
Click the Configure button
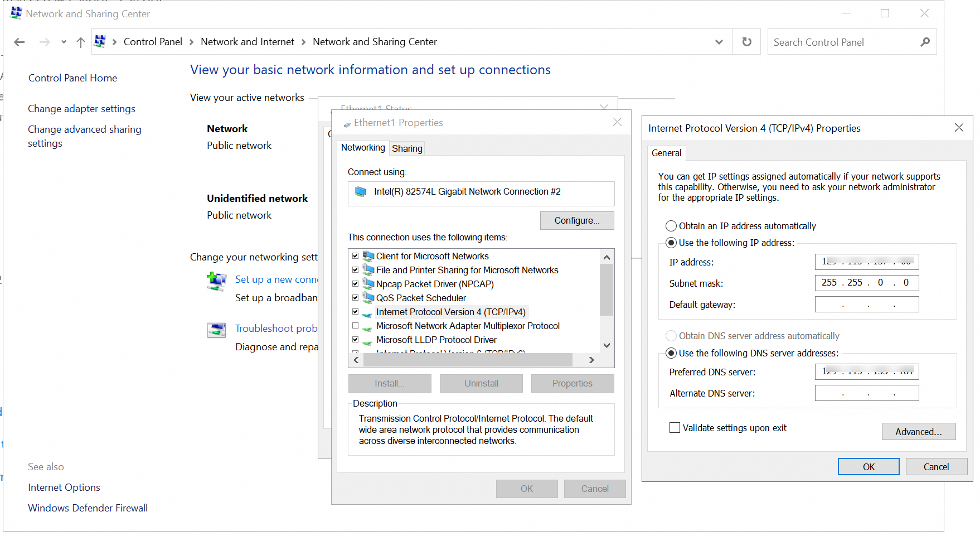577,220
